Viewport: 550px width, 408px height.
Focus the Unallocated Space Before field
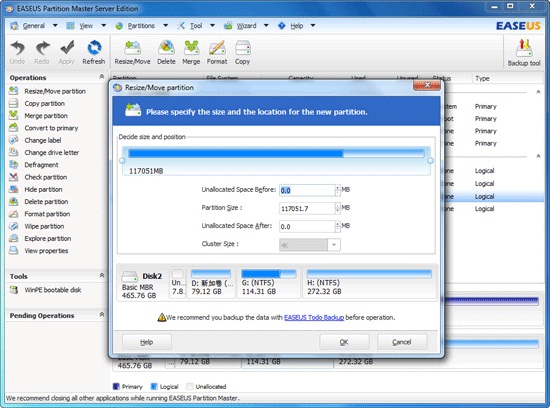coord(307,190)
